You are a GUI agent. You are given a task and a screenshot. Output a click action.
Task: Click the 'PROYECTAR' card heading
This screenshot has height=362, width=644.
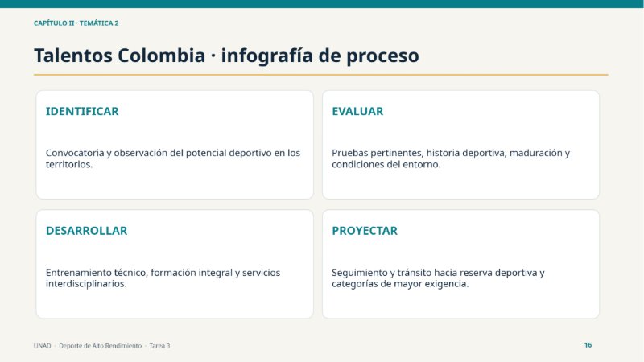pyautogui.click(x=365, y=231)
